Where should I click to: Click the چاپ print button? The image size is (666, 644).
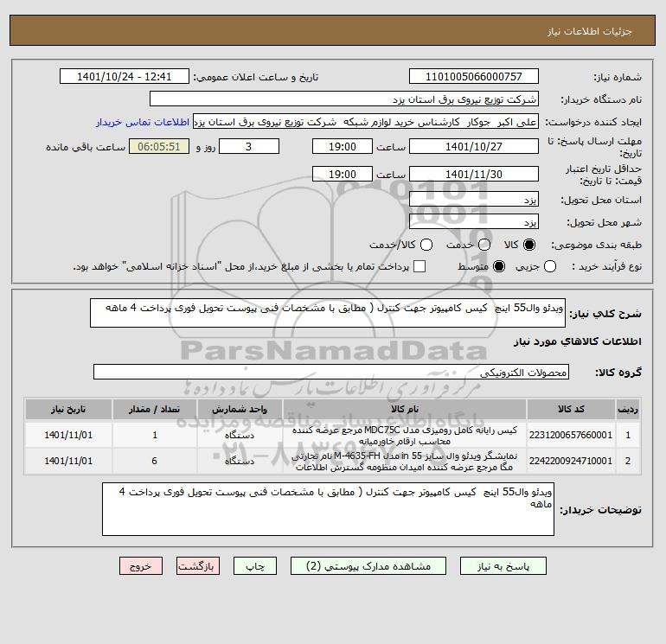tap(255, 566)
